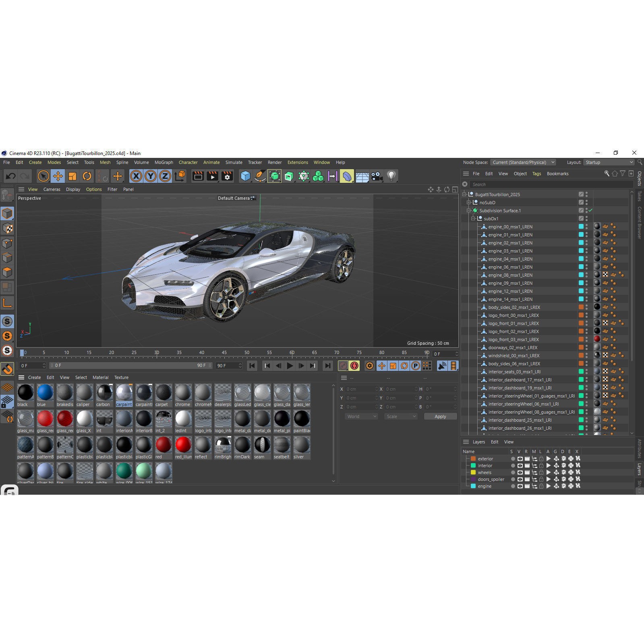Select the Rotate tool
The width and height of the screenshot is (644, 644).
pyautogui.click(x=87, y=176)
